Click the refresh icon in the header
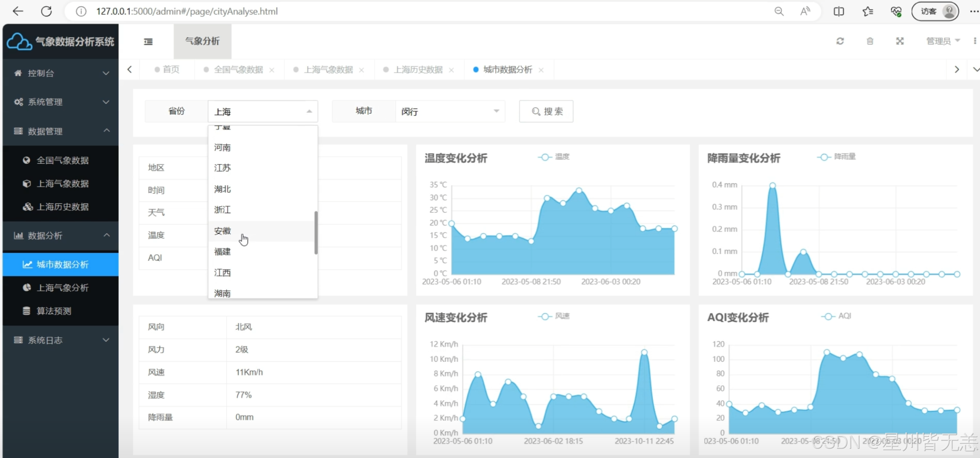 click(840, 41)
